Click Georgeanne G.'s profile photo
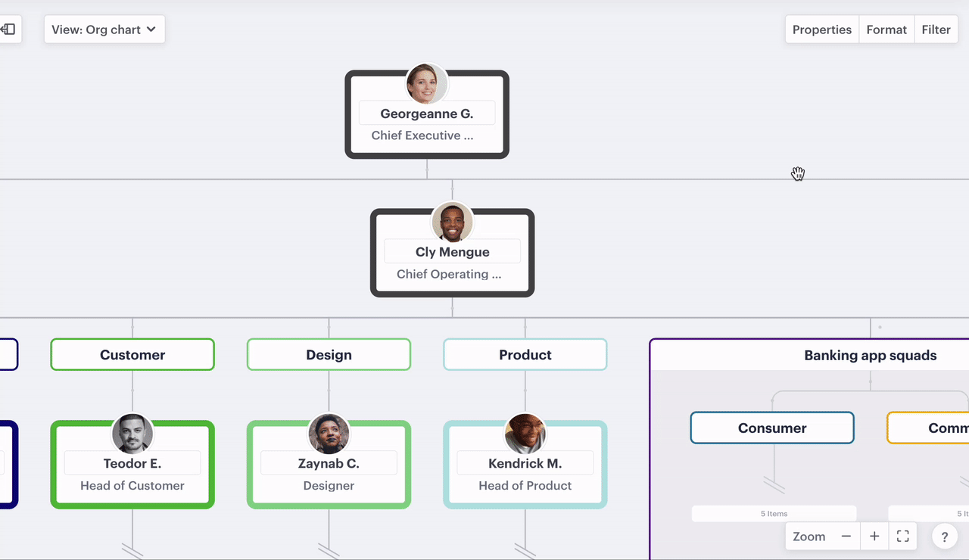This screenshot has width=969, height=560. click(x=426, y=83)
